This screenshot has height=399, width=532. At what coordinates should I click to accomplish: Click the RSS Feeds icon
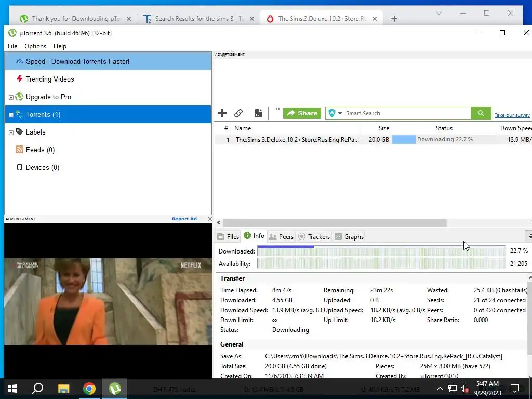[x=19, y=149]
